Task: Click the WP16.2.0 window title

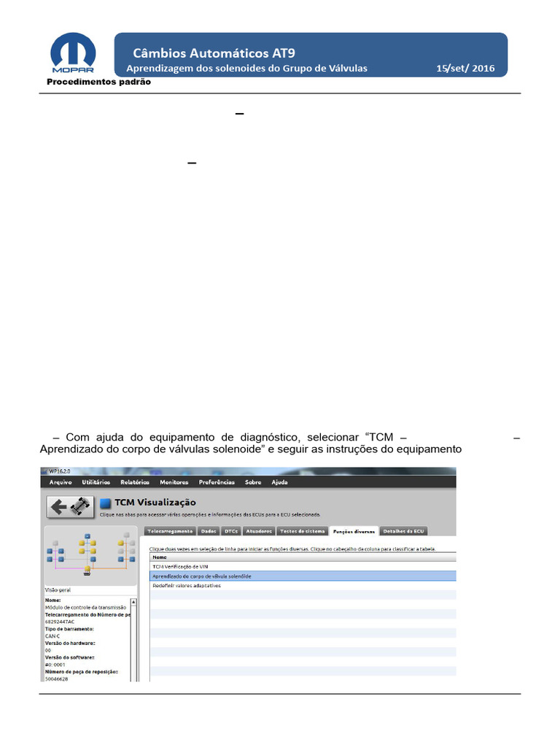Action: point(60,471)
